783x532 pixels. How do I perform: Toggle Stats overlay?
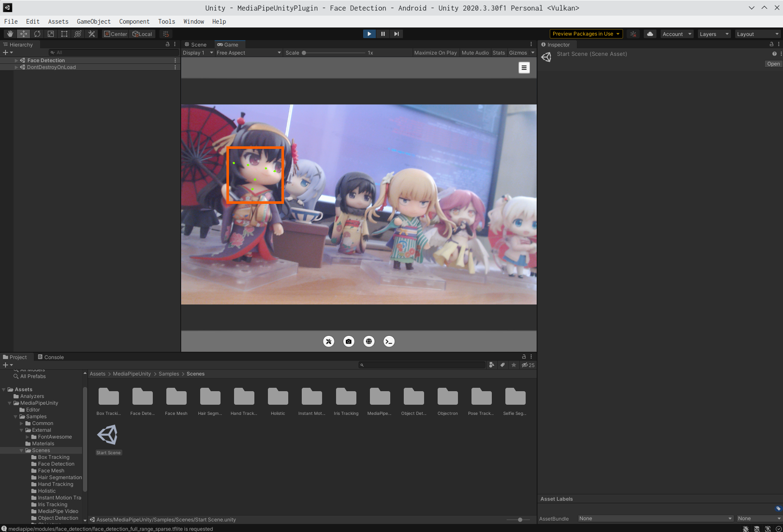[x=499, y=53]
